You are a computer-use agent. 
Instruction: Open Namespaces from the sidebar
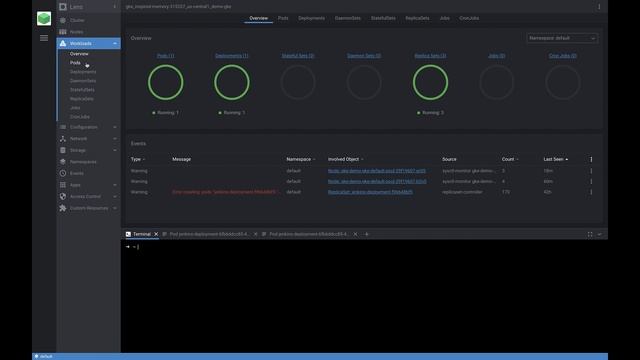point(83,162)
